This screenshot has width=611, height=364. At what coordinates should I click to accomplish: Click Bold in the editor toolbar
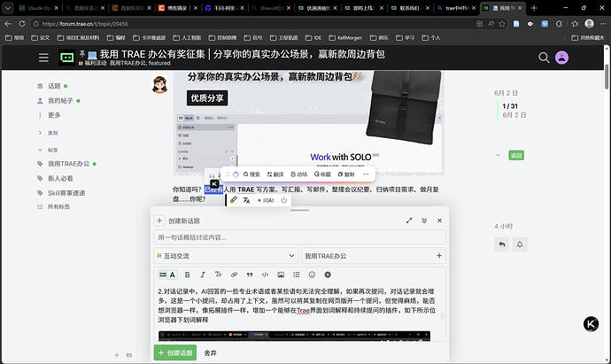coord(187,275)
